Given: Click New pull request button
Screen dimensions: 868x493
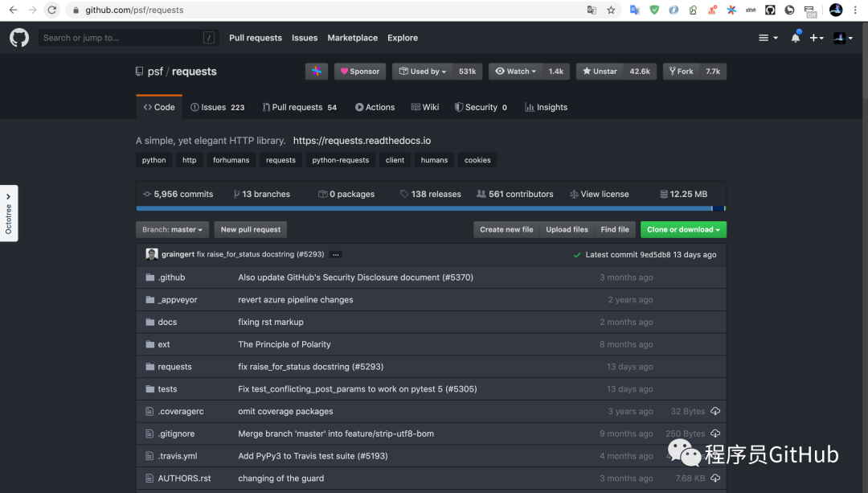Looking at the screenshot, I should (251, 229).
